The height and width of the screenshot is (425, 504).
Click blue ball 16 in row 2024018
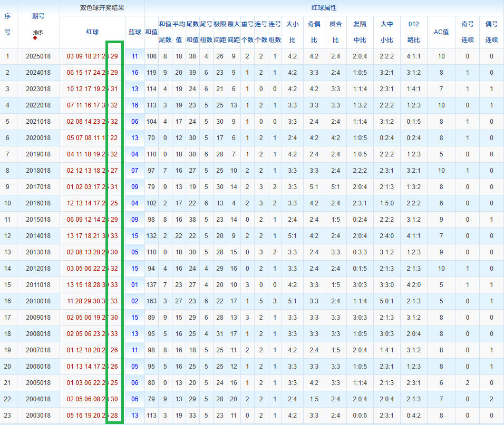(x=135, y=73)
